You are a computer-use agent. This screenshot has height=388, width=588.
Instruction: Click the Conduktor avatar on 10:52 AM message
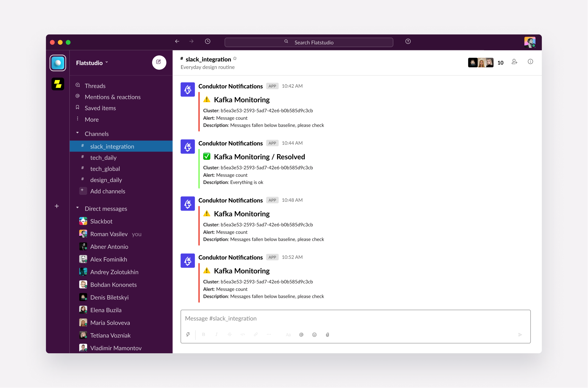188,261
